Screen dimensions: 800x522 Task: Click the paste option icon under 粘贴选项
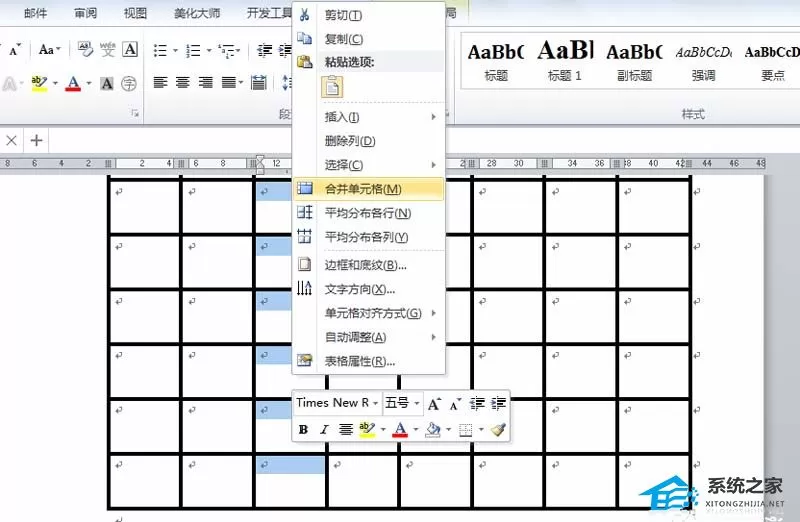point(332,87)
